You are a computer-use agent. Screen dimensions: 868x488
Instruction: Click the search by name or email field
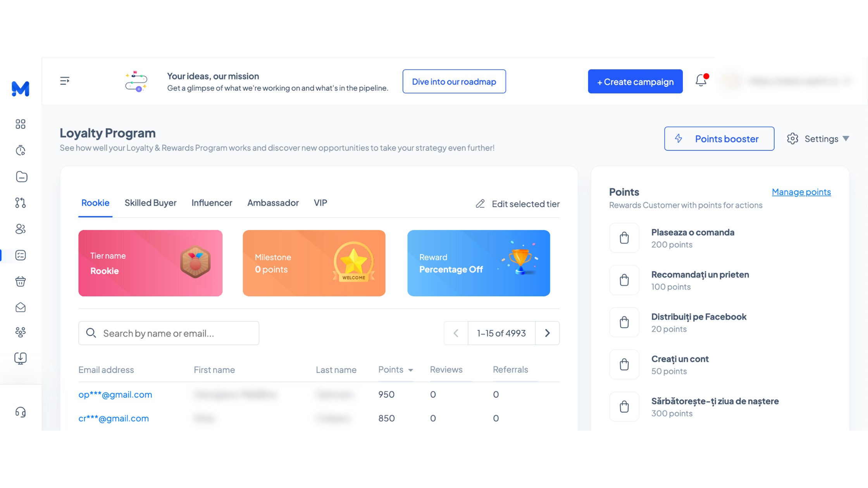tap(169, 333)
